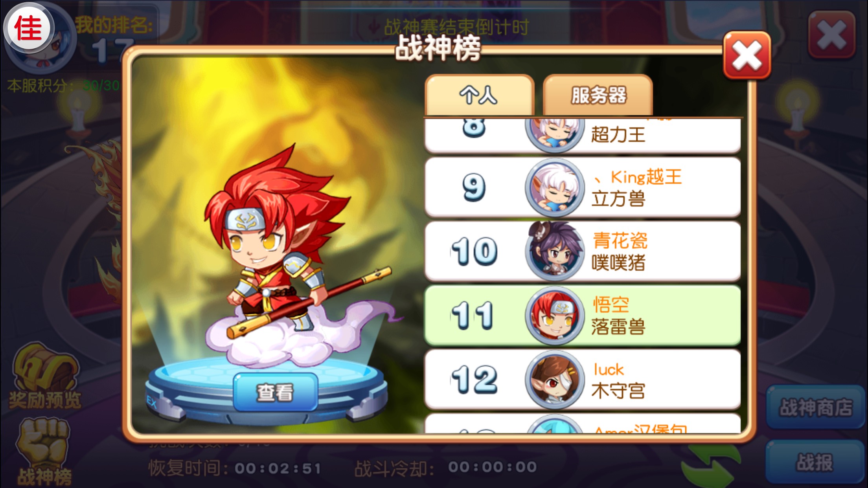The height and width of the screenshot is (488, 868).
Task: Switch to the 服务器 tab
Action: click(x=598, y=95)
